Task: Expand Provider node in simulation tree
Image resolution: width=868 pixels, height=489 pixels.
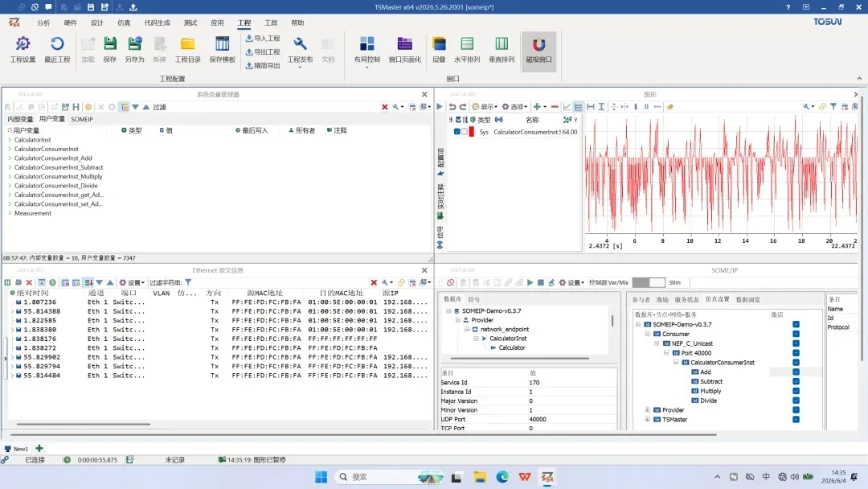Action: tap(647, 410)
